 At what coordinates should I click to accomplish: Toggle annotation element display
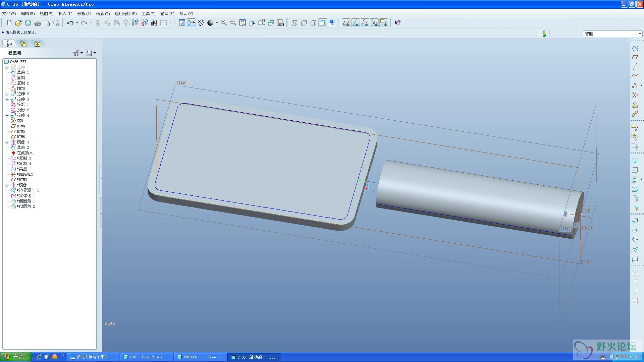(384, 23)
